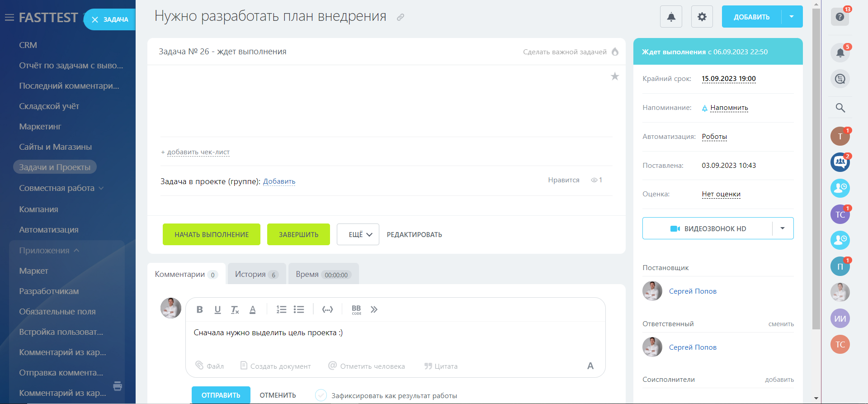Click НАЧАТЬ ВЫПОЛНЕНИЕ button
The height and width of the screenshot is (404, 868).
click(212, 234)
